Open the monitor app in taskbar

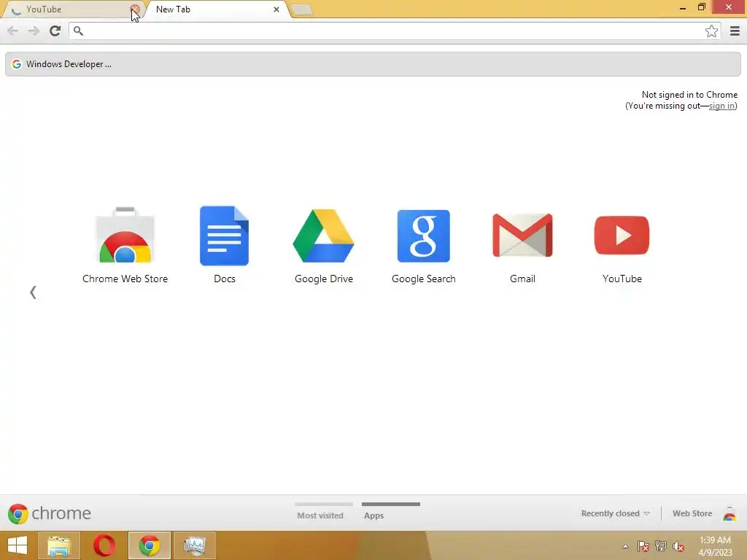click(194, 545)
